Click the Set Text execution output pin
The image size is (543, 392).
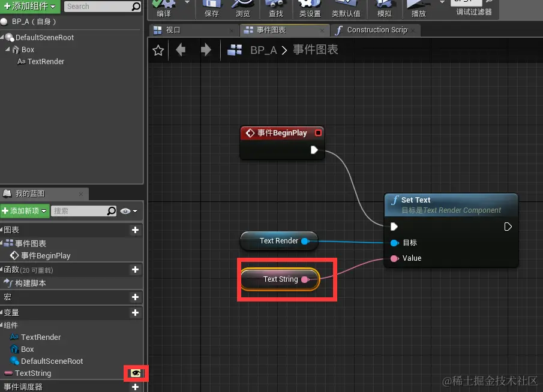[508, 227]
